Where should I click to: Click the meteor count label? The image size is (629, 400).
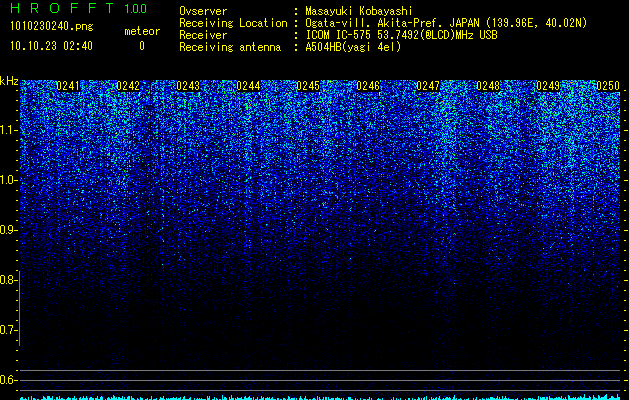142,31
